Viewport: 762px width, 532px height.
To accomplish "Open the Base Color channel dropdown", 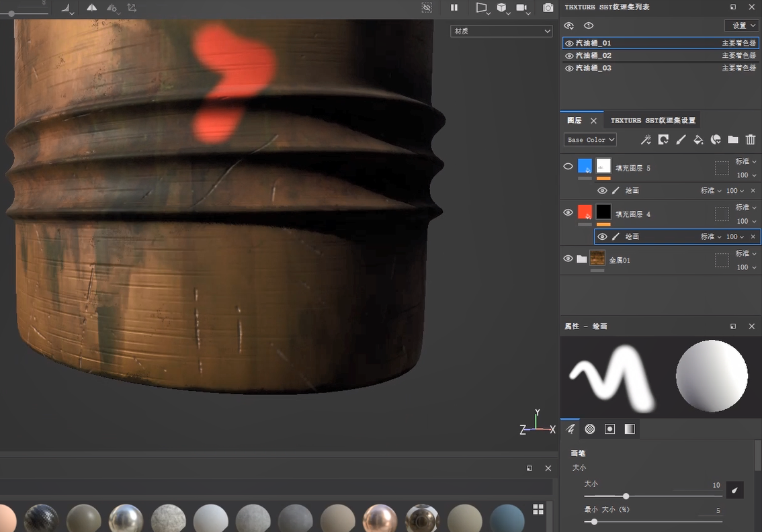I will [x=590, y=140].
